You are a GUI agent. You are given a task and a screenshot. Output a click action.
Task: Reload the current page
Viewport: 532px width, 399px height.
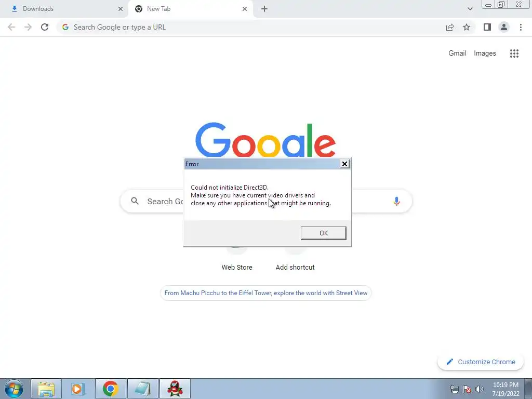[x=45, y=27]
